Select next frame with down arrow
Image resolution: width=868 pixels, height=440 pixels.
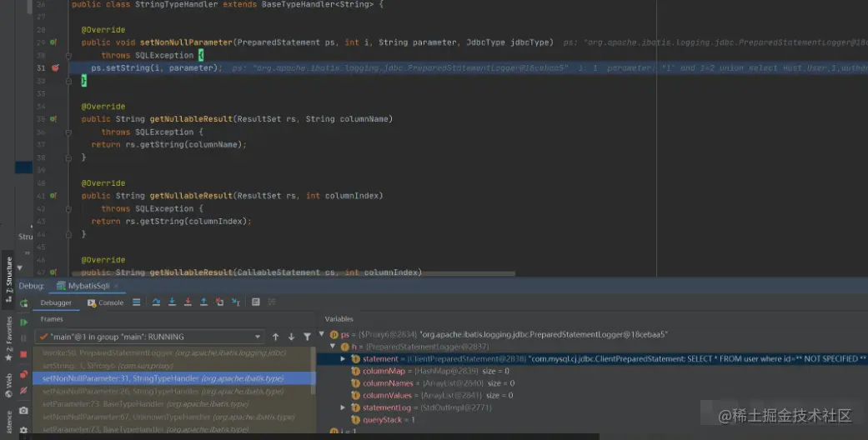pyautogui.click(x=291, y=337)
